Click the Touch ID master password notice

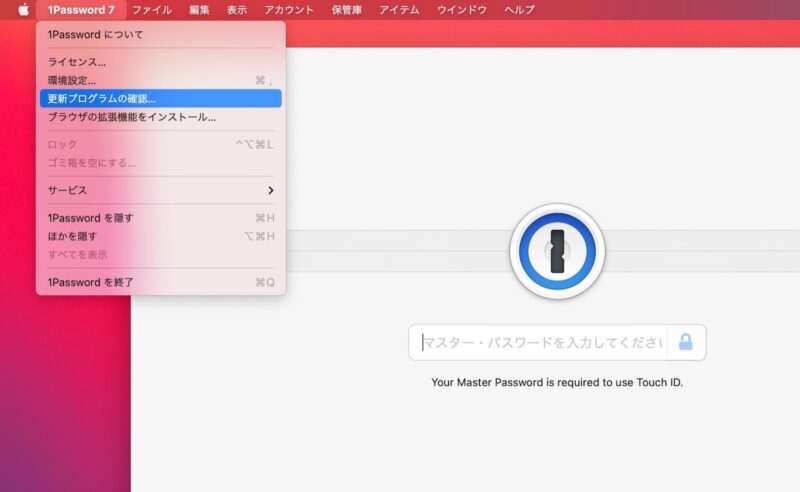tap(557, 382)
